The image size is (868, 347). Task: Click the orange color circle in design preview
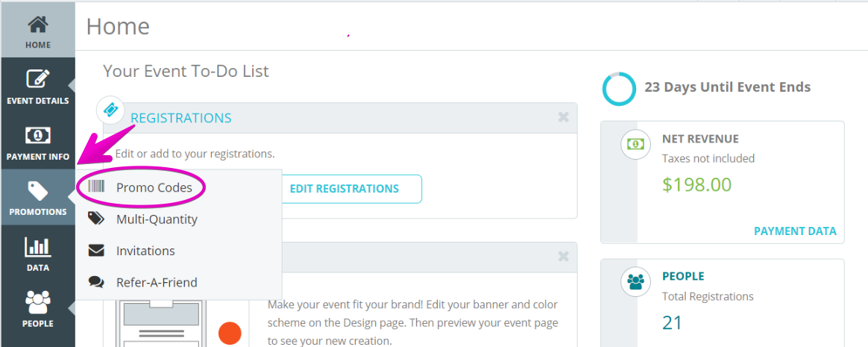230,333
